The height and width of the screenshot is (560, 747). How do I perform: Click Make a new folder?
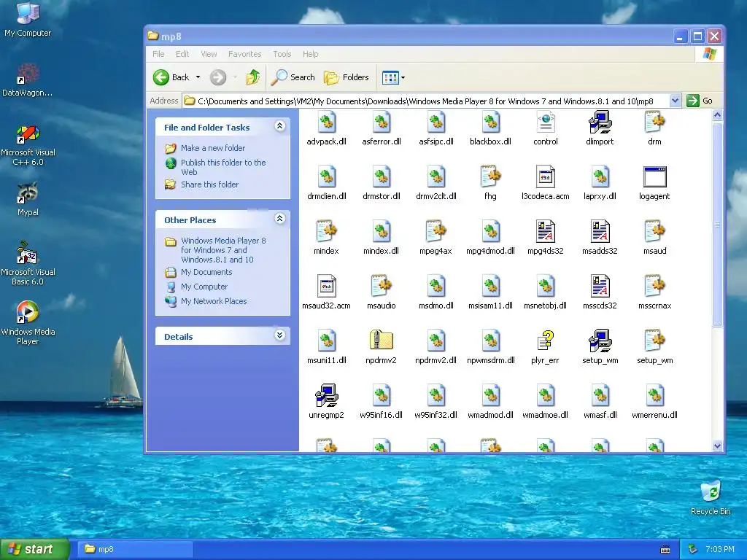213,148
